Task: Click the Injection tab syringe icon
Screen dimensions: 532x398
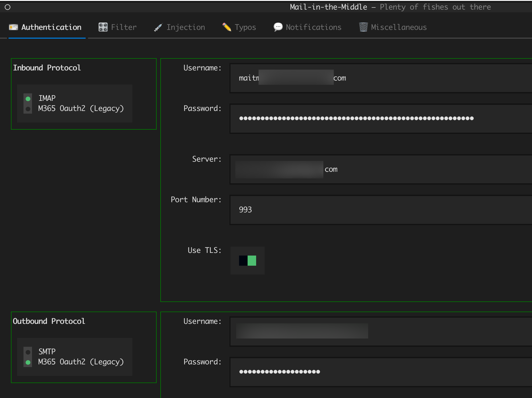Action: (x=158, y=27)
